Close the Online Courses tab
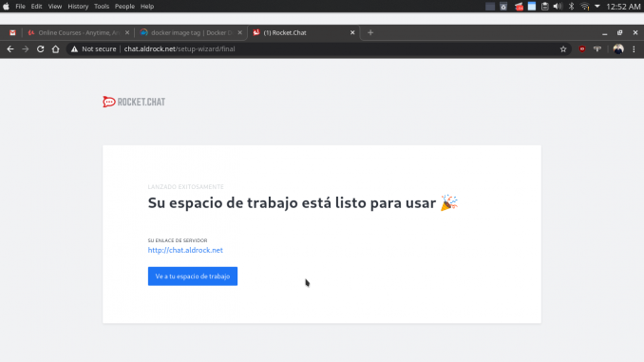The width and height of the screenshot is (644, 362). (127, 33)
